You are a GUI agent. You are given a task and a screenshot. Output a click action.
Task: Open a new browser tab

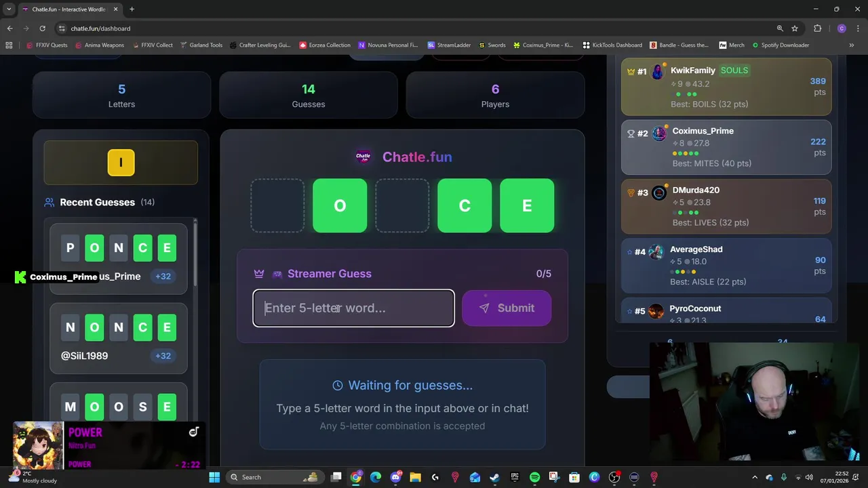(132, 9)
